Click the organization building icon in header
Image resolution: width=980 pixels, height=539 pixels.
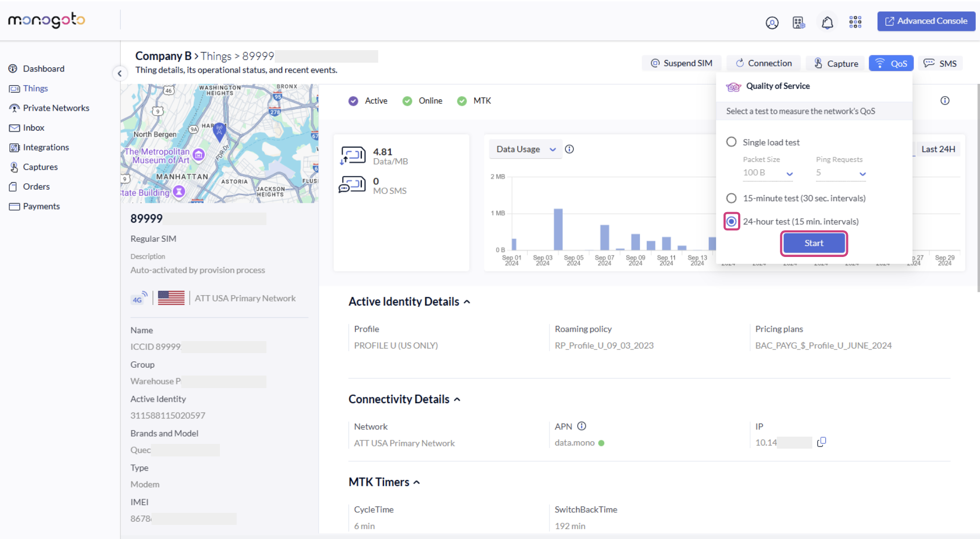[x=799, y=22]
